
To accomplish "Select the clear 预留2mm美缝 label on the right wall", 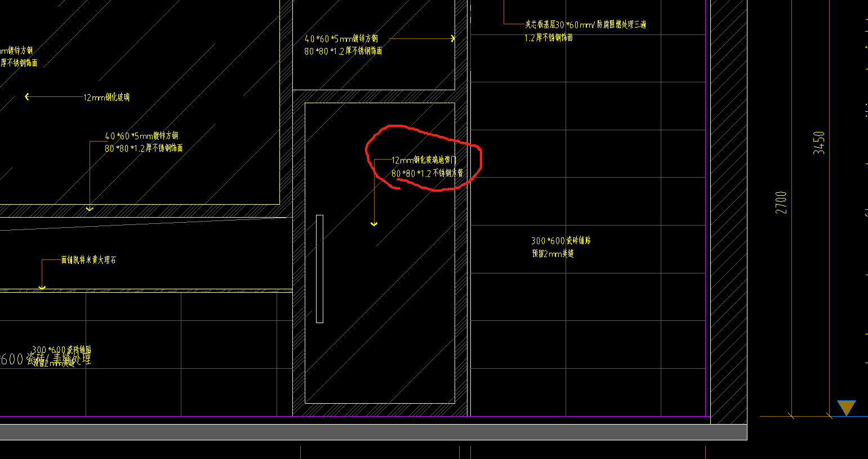I will pyautogui.click(x=553, y=254).
